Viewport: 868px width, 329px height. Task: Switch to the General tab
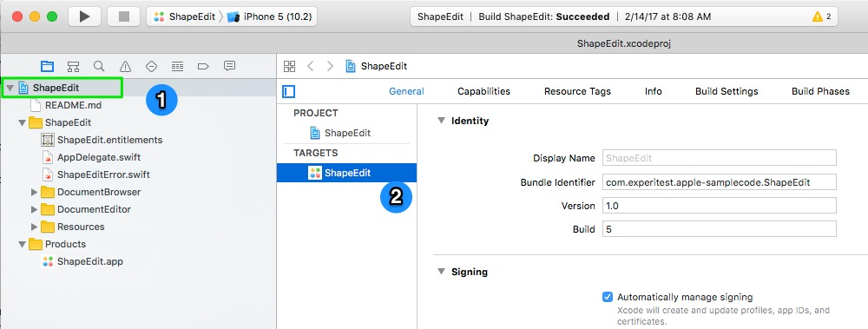click(406, 91)
